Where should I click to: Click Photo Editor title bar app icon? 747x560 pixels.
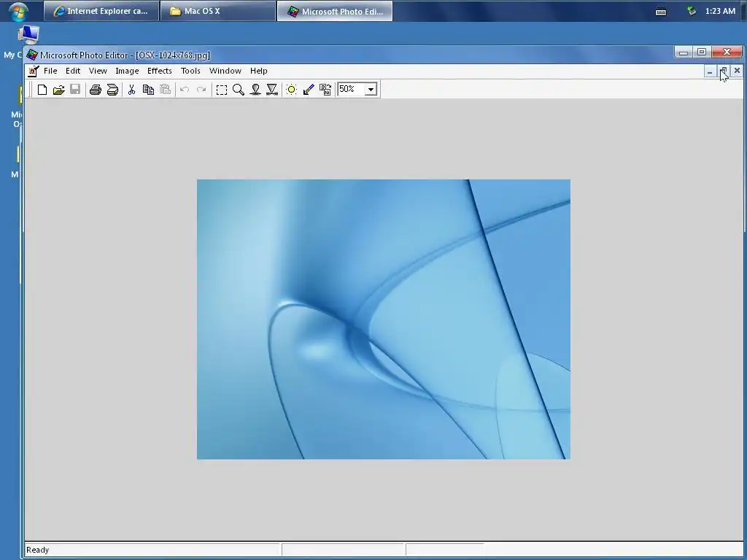32,55
